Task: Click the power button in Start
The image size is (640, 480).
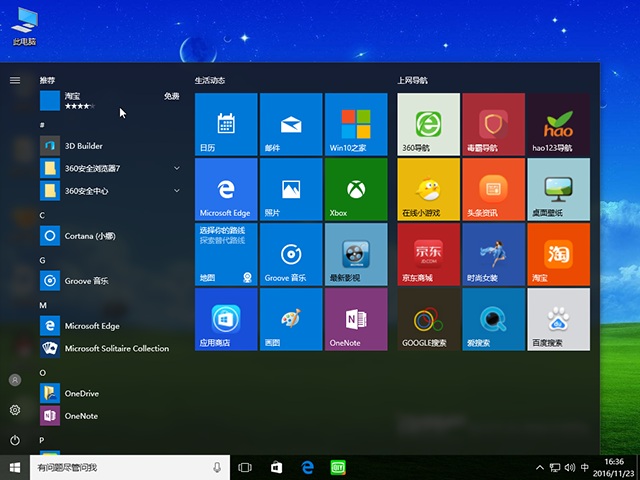Action: [15, 440]
